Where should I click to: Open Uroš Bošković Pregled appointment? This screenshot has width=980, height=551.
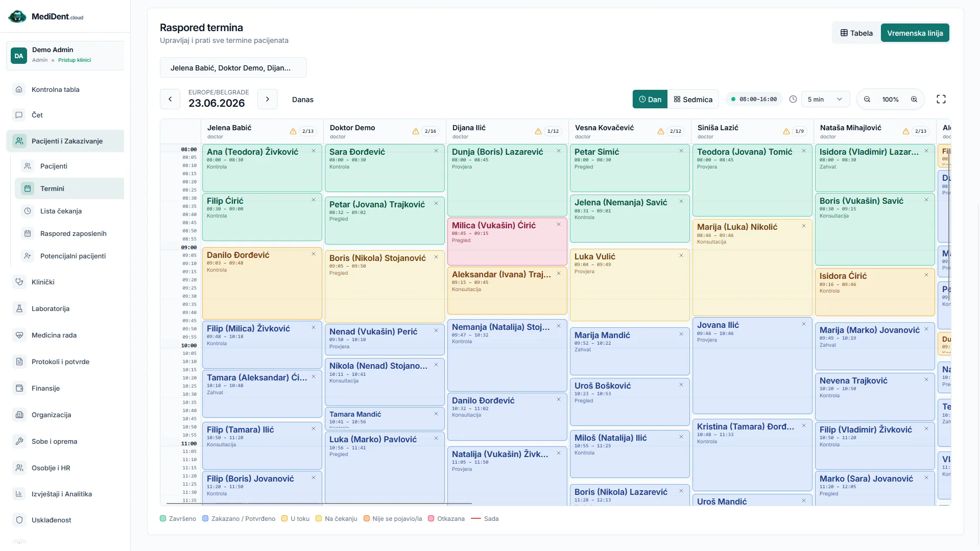[x=630, y=402]
